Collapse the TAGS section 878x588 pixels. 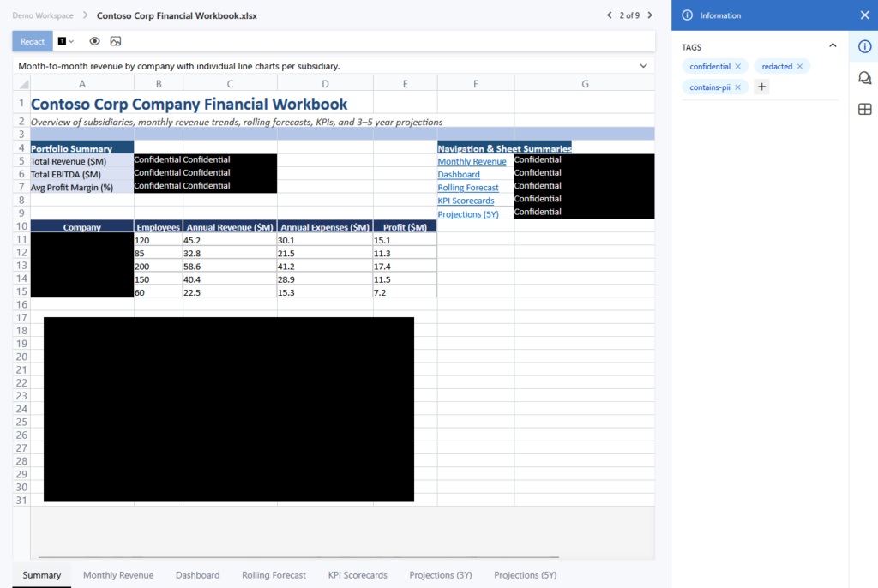click(x=833, y=46)
